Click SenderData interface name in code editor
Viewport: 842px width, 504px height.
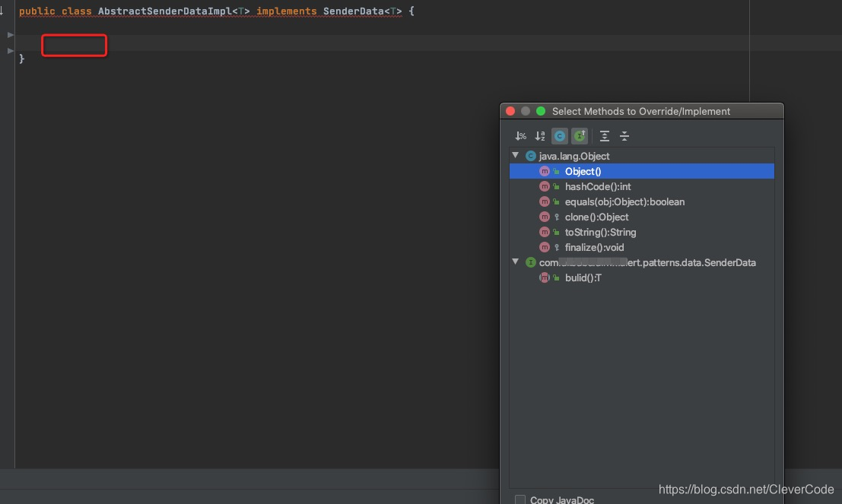(x=354, y=11)
